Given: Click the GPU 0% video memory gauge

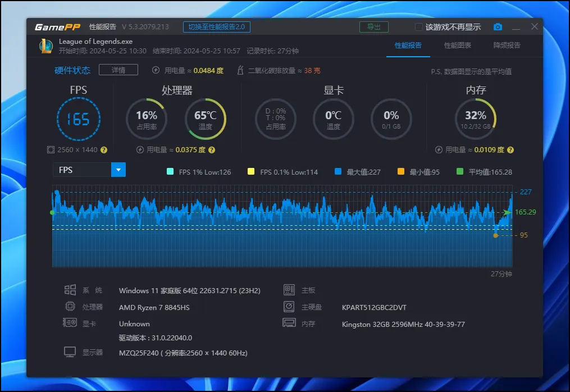Looking at the screenshot, I should coord(391,119).
